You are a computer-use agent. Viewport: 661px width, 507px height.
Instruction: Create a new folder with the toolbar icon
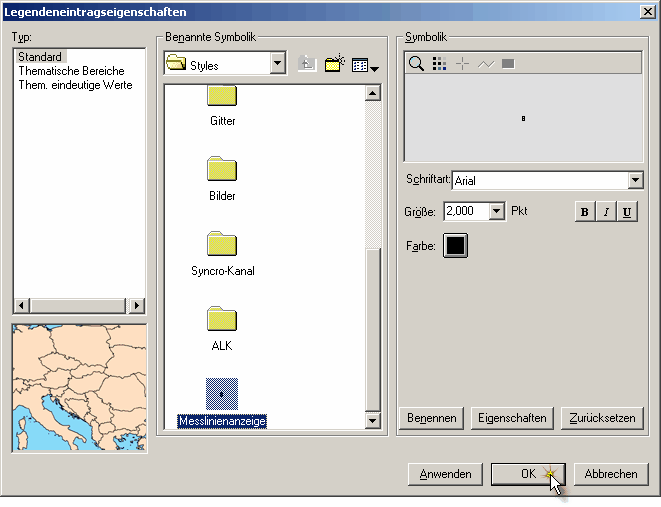tap(334, 64)
